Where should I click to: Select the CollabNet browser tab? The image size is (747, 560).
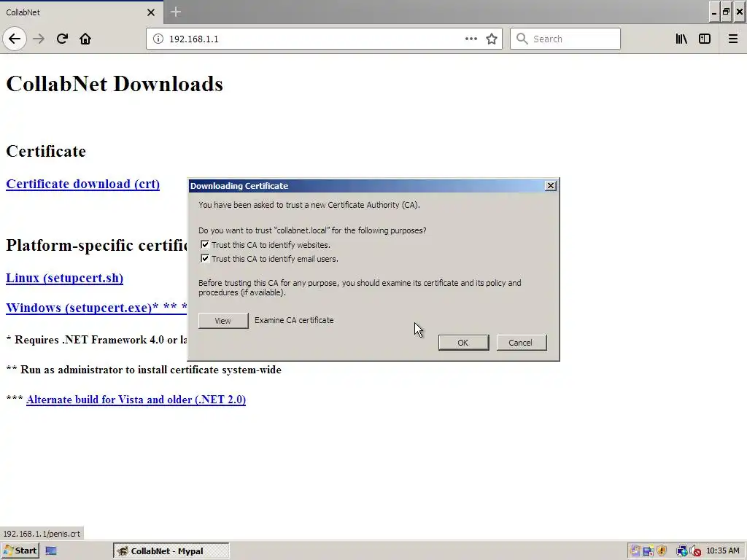tap(81, 12)
